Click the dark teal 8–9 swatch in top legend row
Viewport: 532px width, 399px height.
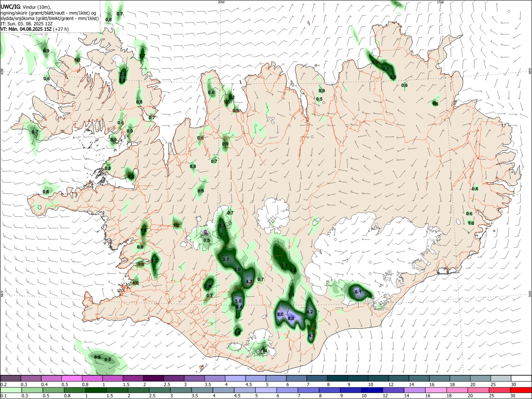click(337, 378)
